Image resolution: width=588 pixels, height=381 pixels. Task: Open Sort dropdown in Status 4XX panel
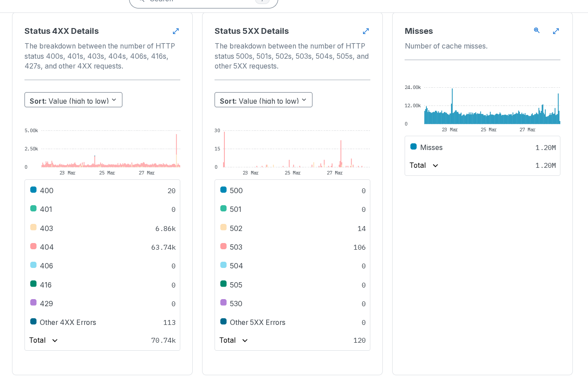73,100
